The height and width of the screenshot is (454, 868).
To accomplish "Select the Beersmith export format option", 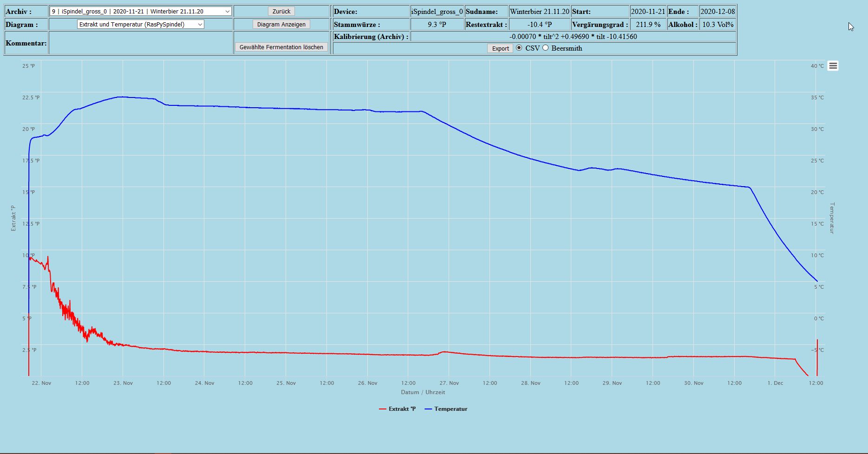I will 546,48.
